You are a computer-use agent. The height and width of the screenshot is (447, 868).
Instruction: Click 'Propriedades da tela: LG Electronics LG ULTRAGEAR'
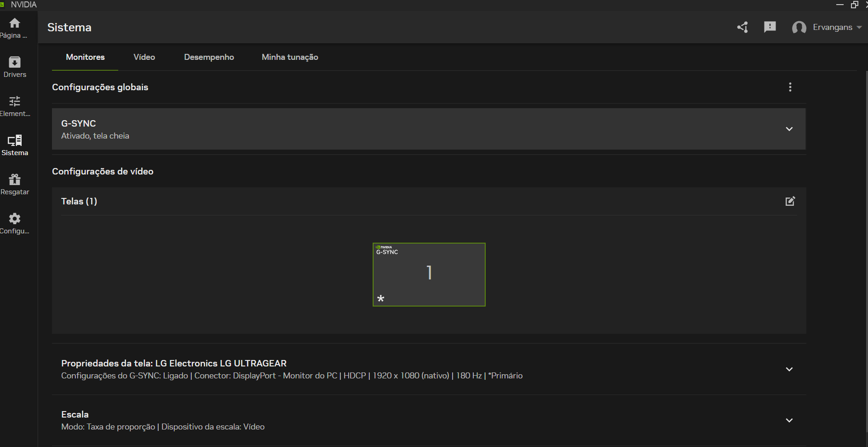[174, 363]
